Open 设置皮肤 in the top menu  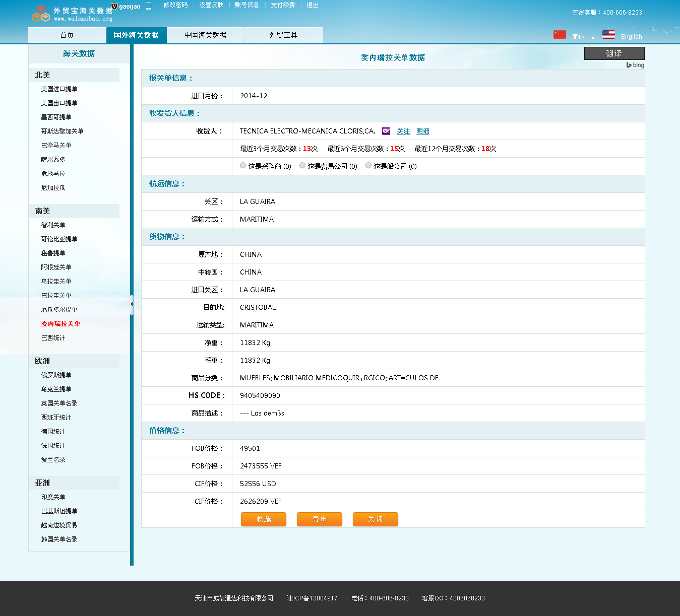[211, 5]
